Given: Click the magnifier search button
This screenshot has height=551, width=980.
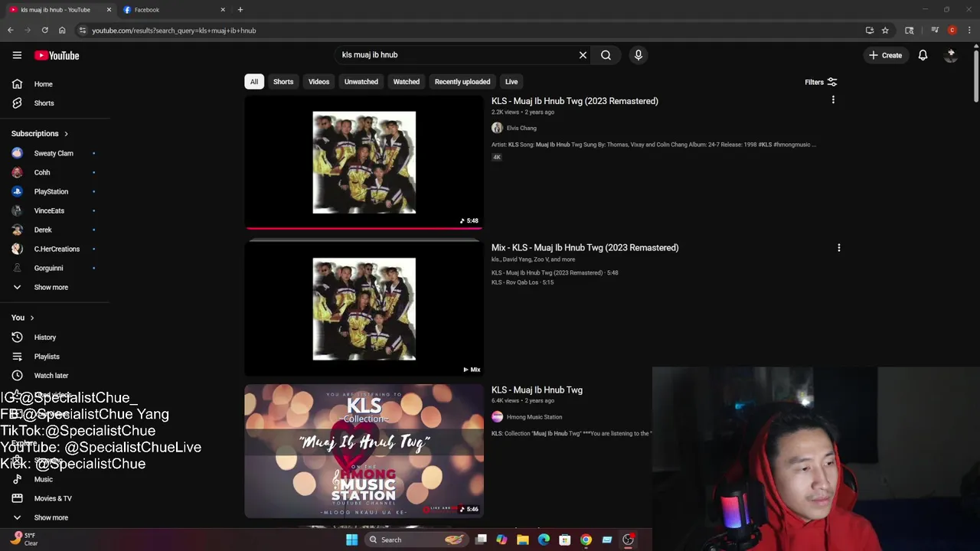Looking at the screenshot, I should point(606,55).
